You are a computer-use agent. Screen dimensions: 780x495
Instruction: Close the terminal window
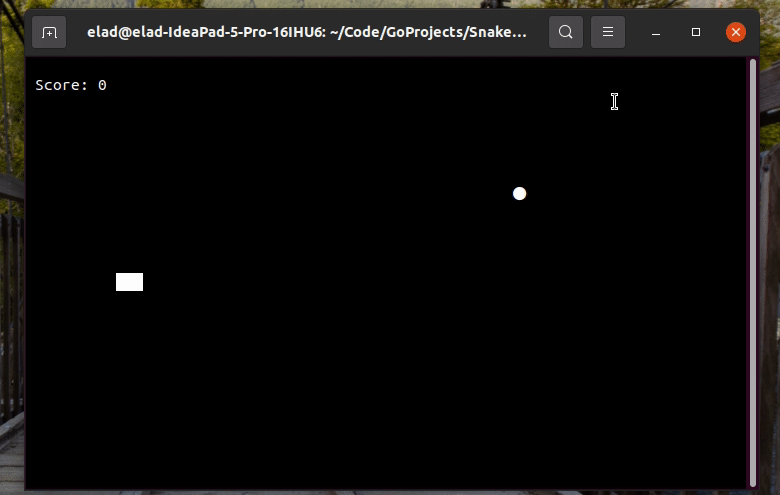tap(736, 32)
